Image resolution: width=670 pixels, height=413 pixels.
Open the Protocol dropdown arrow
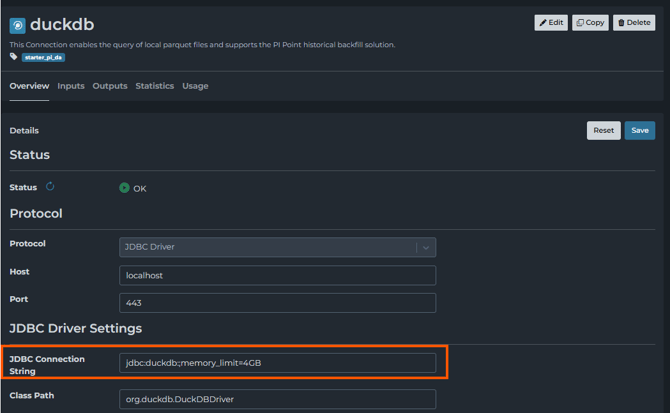tap(426, 247)
